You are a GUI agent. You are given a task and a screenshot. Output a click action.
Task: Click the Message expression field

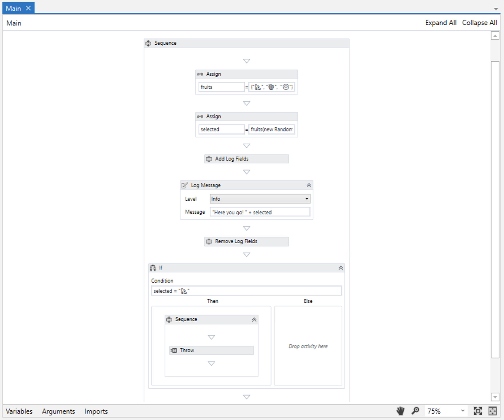click(260, 212)
